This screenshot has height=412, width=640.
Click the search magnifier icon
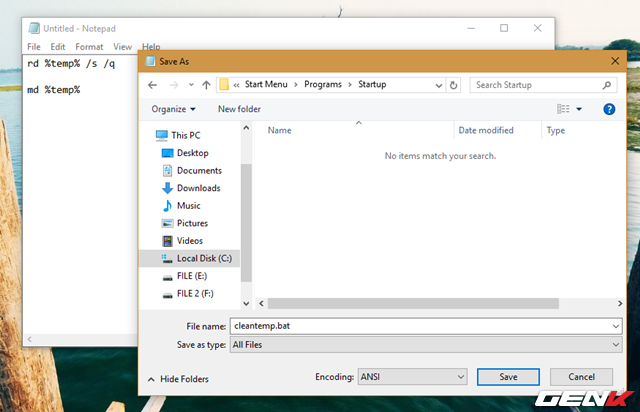point(607,85)
